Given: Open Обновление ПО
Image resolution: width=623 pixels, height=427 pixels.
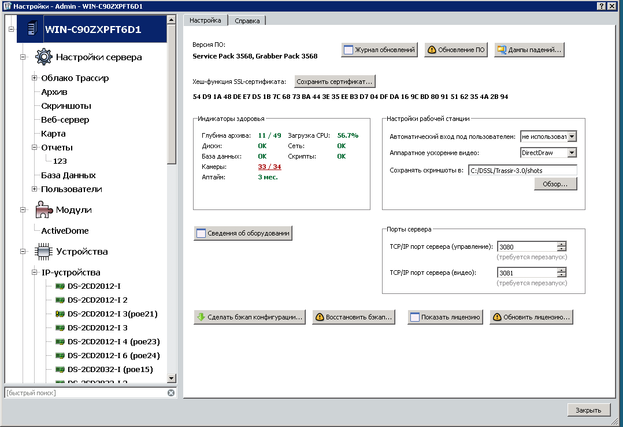Looking at the screenshot, I should [456, 50].
